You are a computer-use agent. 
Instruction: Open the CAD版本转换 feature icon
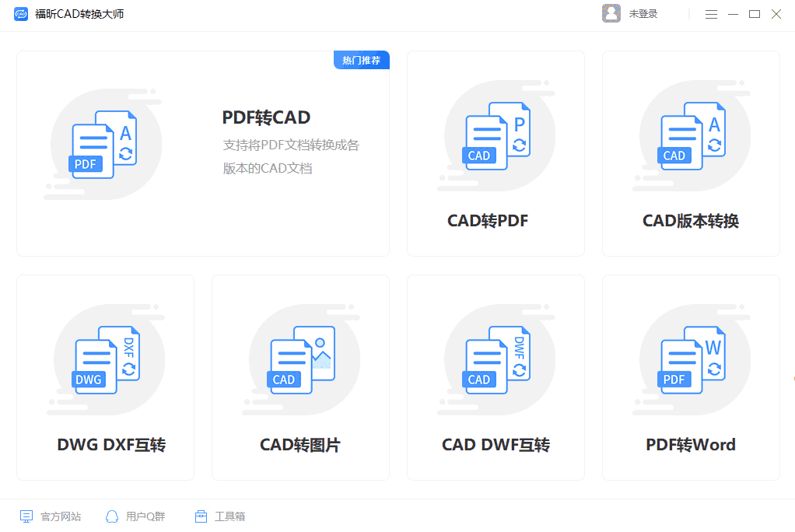pos(690,136)
